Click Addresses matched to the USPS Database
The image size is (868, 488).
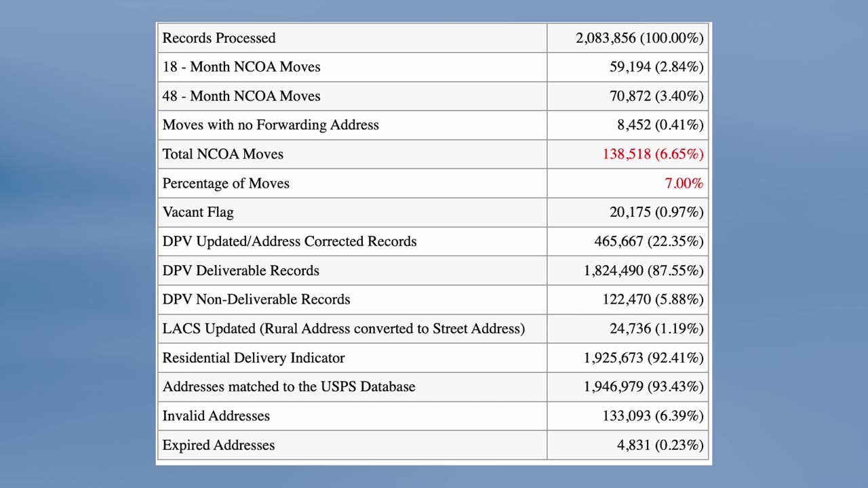(289, 387)
